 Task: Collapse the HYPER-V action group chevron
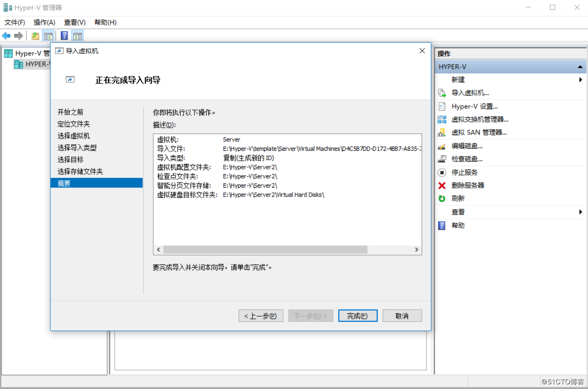point(580,66)
